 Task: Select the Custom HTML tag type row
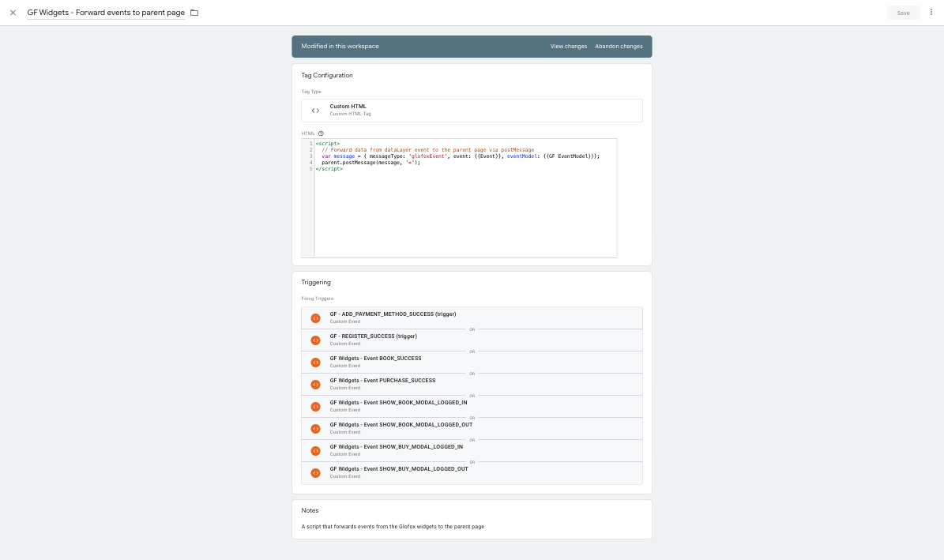point(472,111)
